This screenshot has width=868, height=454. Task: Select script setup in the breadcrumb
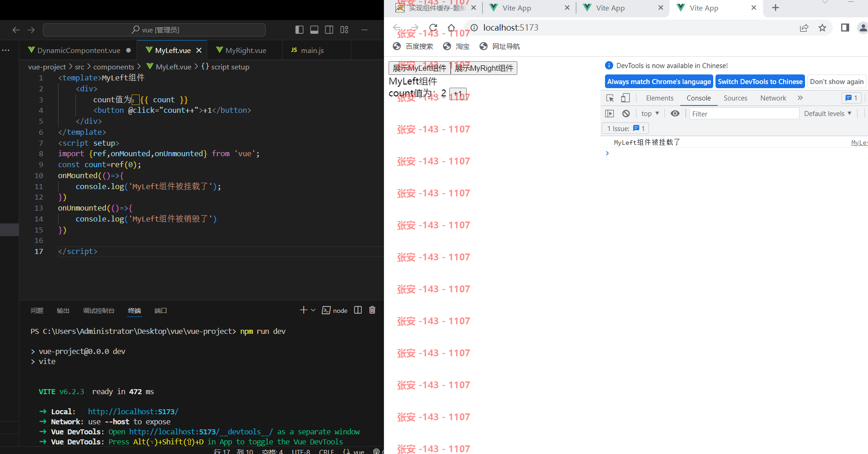225,67
